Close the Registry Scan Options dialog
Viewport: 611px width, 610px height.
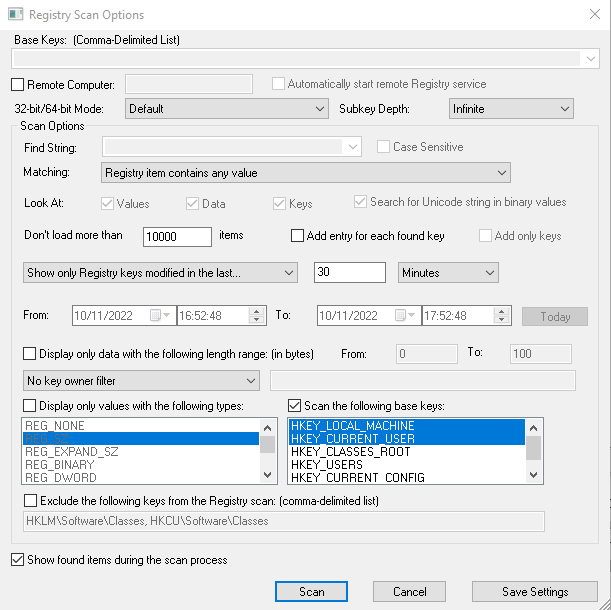[x=595, y=14]
